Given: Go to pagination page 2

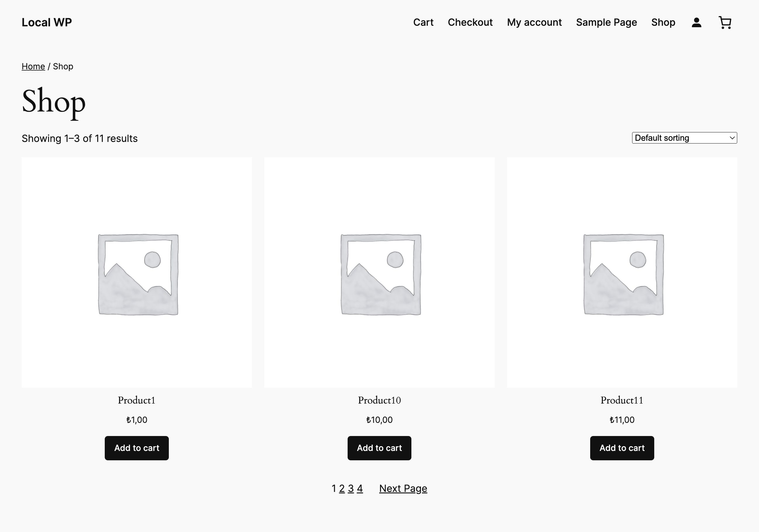Looking at the screenshot, I should (x=341, y=488).
